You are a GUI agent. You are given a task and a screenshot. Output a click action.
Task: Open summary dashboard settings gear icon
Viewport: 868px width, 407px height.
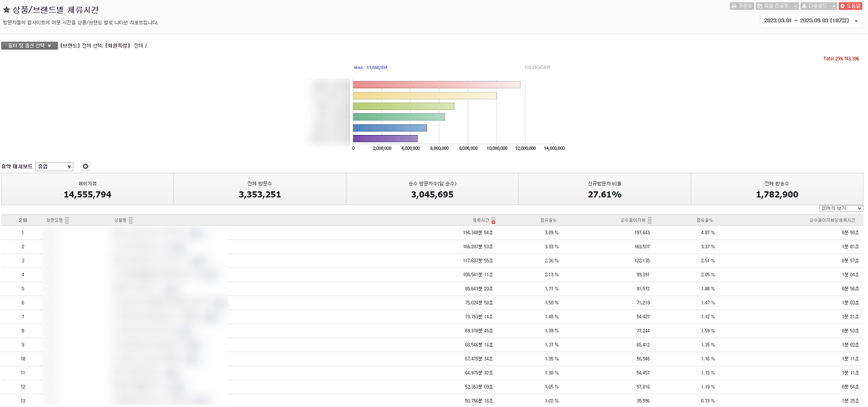(x=85, y=166)
